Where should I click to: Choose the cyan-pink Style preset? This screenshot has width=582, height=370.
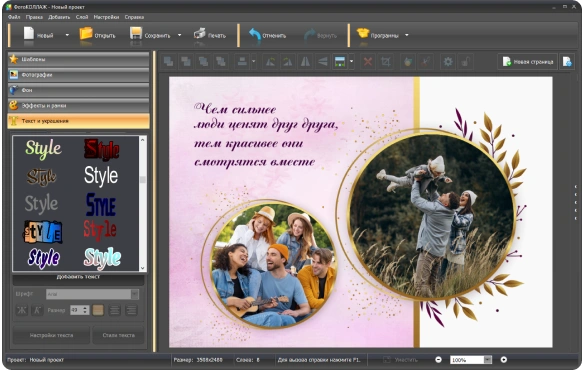pyautogui.click(x=102, y=258)
